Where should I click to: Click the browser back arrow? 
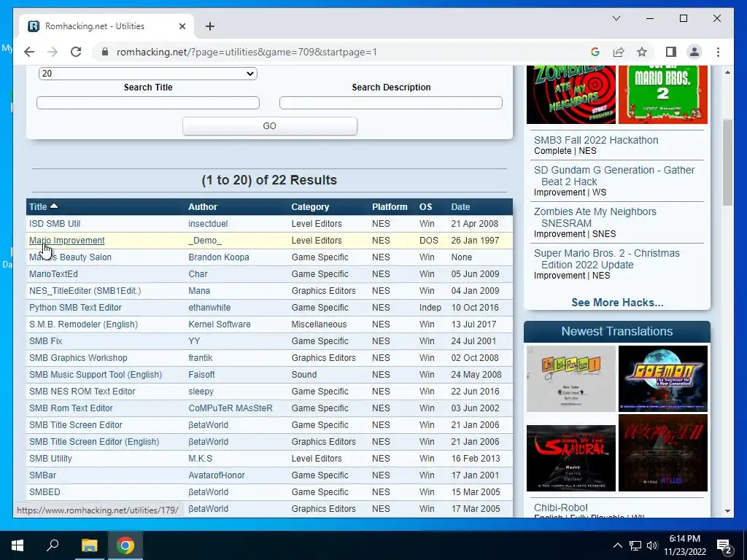click(x=29, y=52)
